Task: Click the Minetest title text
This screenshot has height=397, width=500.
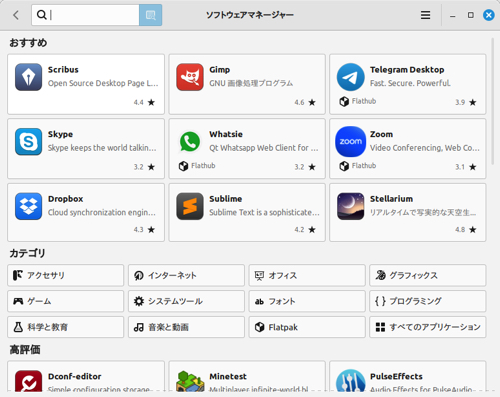Action: click(228, 376)
